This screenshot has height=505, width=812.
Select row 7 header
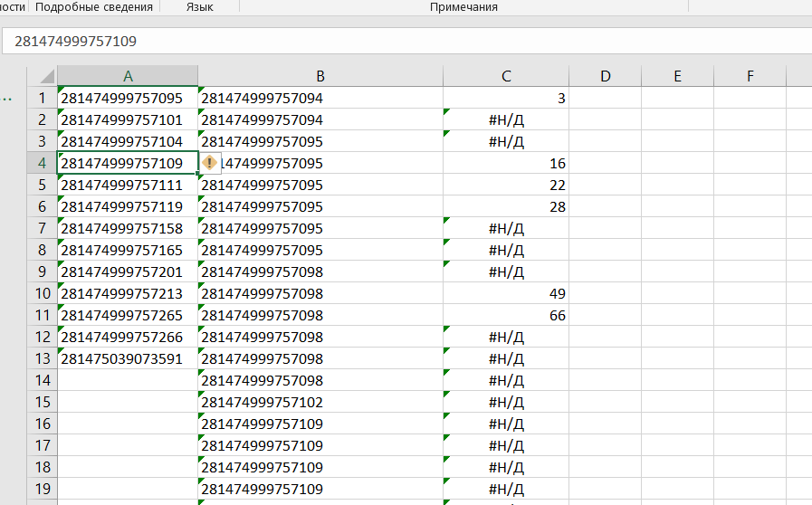(42, 228)
